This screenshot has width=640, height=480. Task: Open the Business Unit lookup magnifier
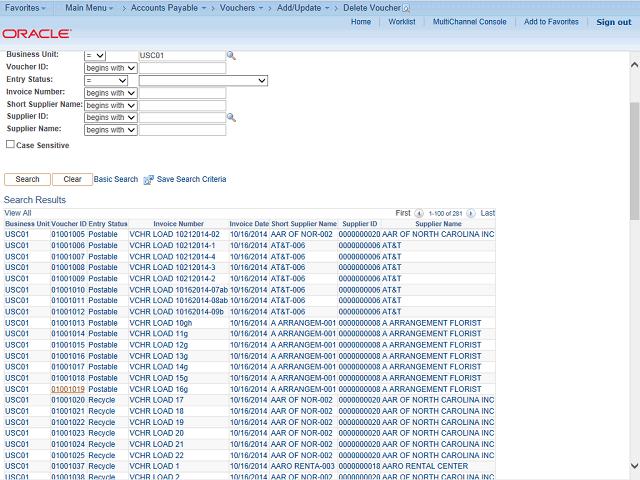(x=231, y=56)
